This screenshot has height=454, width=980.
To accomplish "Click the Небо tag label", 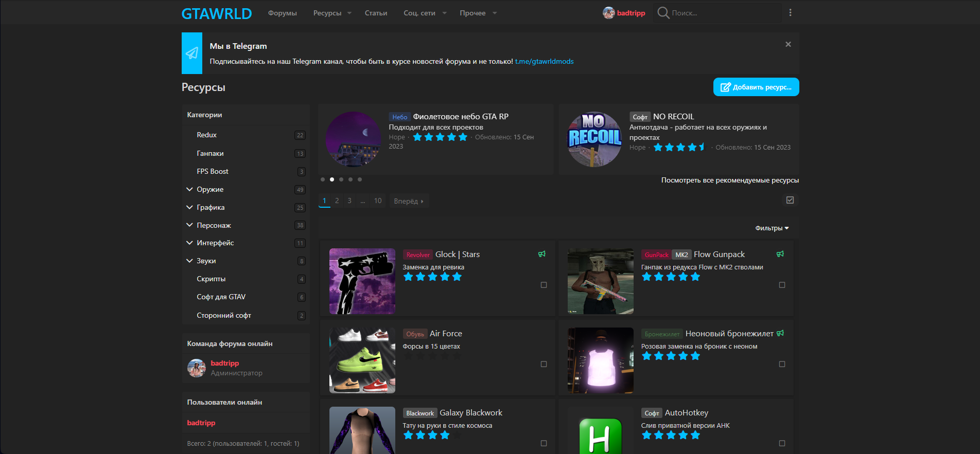I will coord(400,117).
